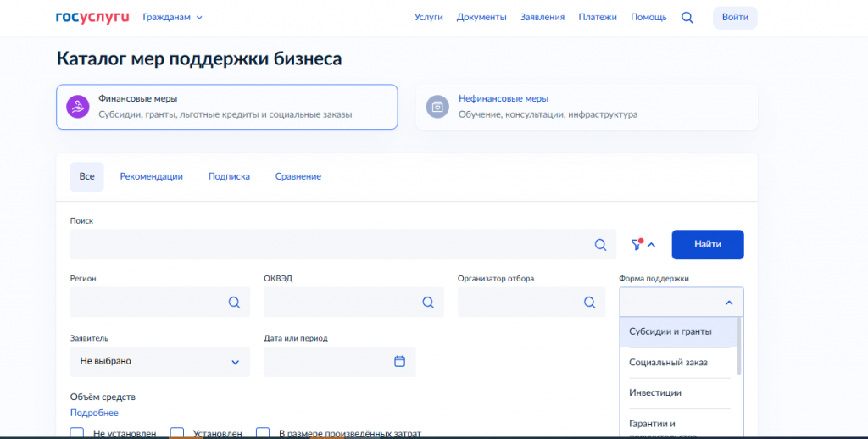Check В размере произведённых затрат checkbox
Viewport: 868px width, 439px height.
tap(263, 433)
